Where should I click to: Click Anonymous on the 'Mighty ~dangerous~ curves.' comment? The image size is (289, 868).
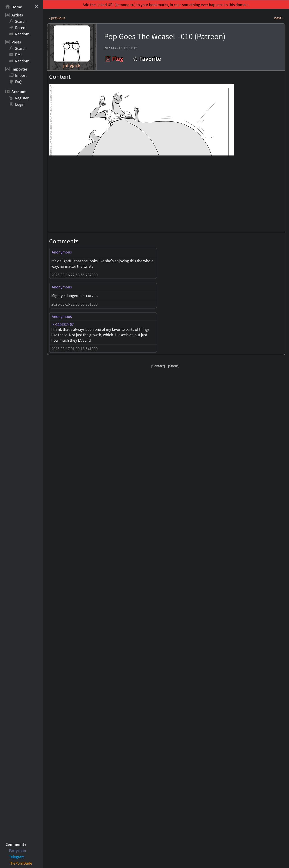tap(62, 287)
